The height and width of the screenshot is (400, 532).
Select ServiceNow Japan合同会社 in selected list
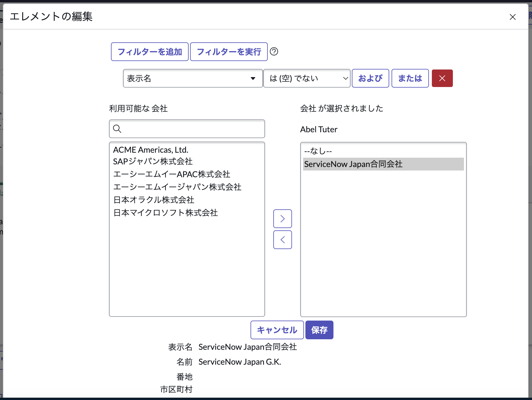tap(353, 164)
